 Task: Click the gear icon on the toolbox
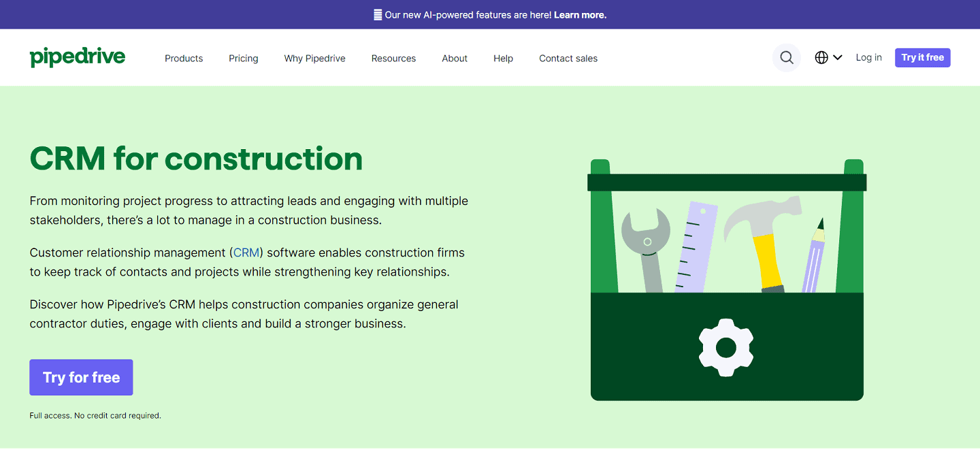tap(725, 346)
